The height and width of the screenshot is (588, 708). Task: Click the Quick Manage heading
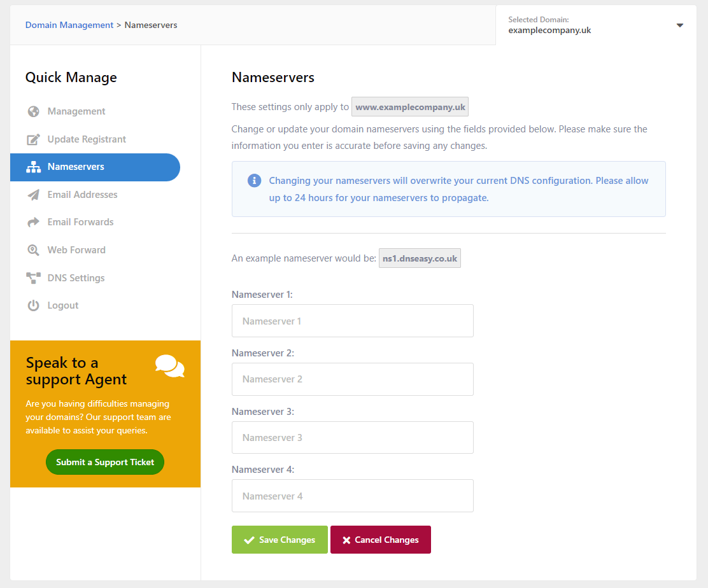coord(71,78)
